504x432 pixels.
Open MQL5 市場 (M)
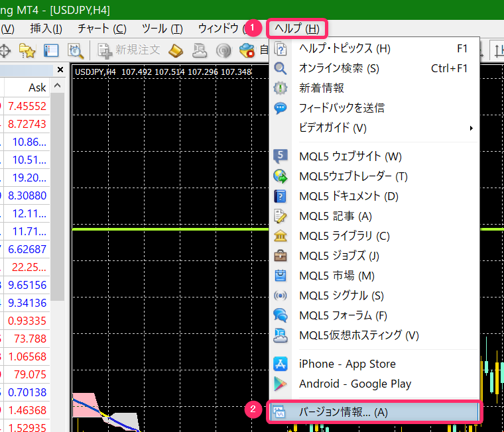(x=375, y=276)
